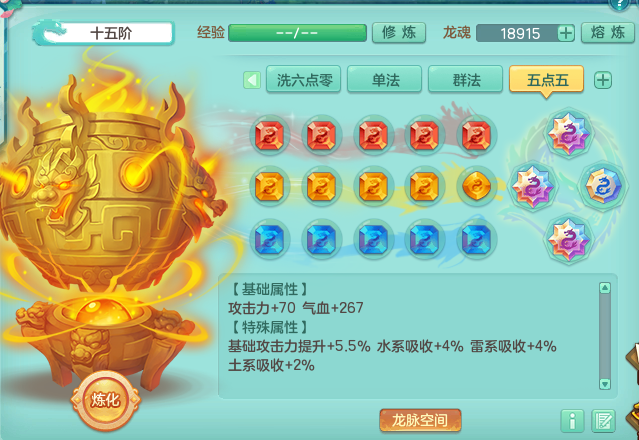The width and height of the screenshot is (639, 440).
Task: Click the last blue dragon gem slot
Action: [476, 239]
